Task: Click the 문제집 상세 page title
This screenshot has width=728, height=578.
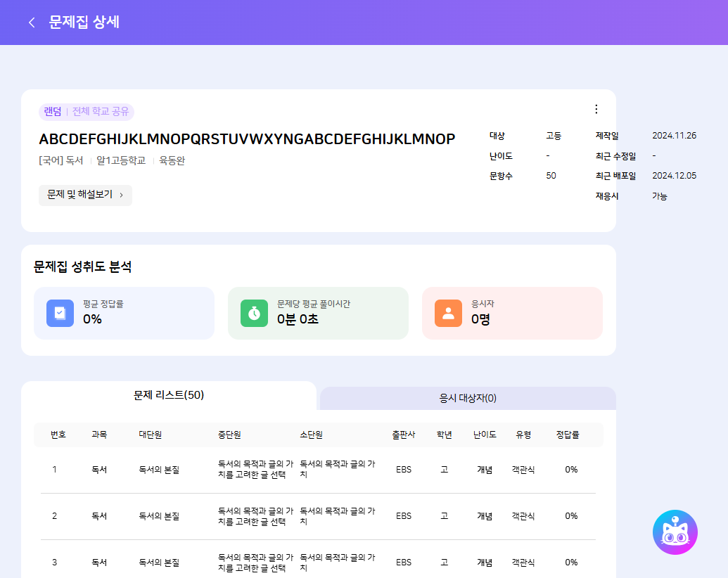Action: click(x=84, y=23)
